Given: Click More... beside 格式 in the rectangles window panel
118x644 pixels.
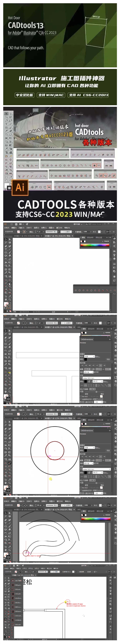Looking at the screenshot, I should (x=97, y=356).
